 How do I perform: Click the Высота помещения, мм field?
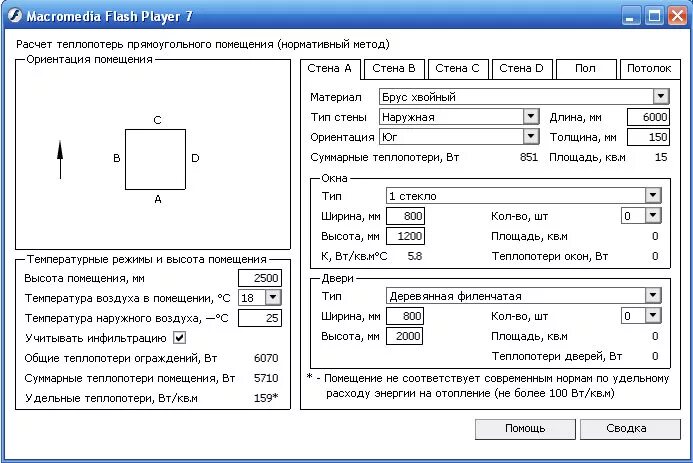[x=259, y=278]
